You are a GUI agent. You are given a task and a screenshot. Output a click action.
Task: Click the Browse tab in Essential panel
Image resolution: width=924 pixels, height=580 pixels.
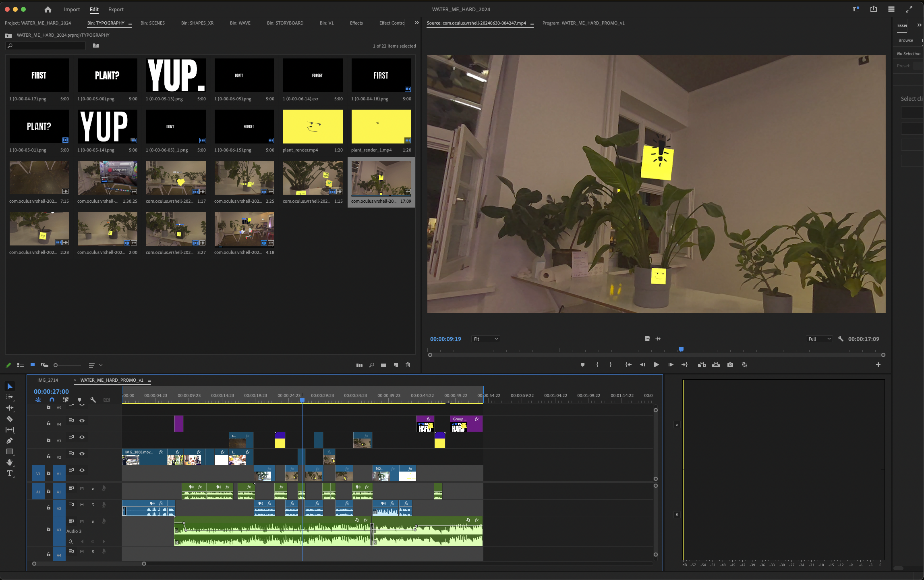pyautogui.click(x=905, y=40)
